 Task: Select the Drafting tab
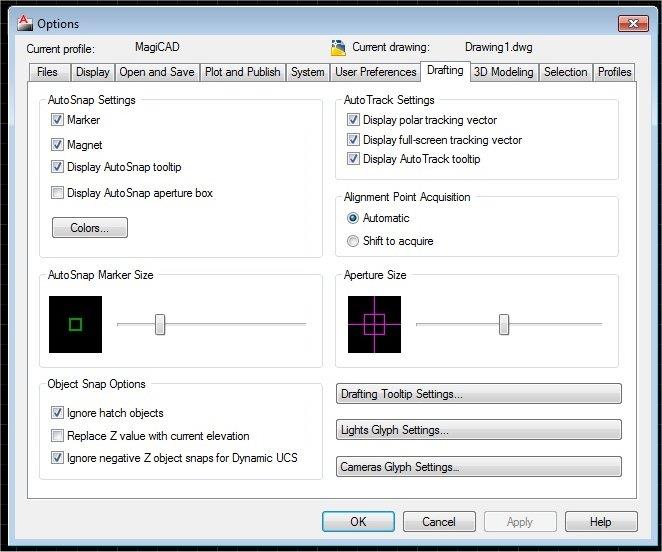445,71
